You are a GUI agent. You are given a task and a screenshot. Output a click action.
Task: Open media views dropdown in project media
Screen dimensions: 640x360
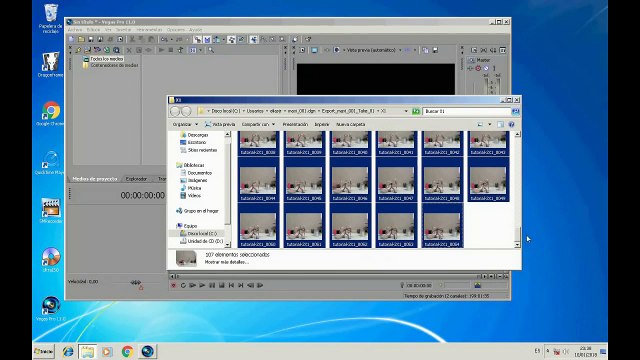(x=200, y=50)
